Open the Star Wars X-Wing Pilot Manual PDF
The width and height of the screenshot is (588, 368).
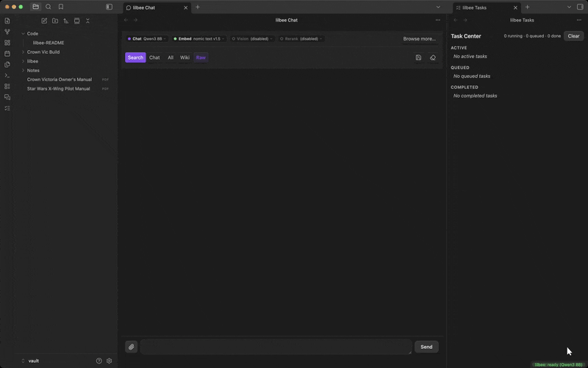click(59, 88)
